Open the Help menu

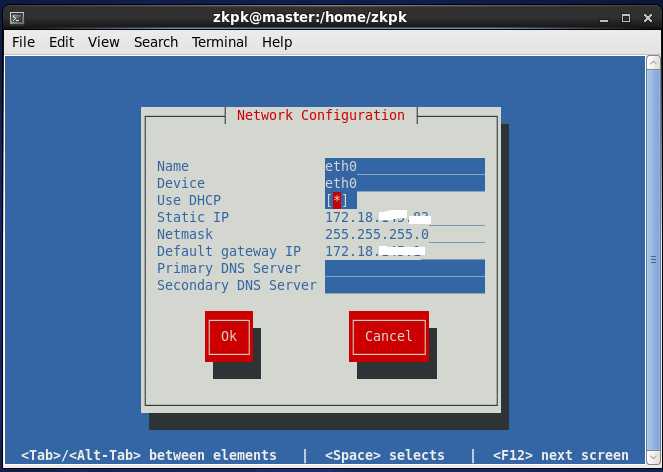pos(277,42)
